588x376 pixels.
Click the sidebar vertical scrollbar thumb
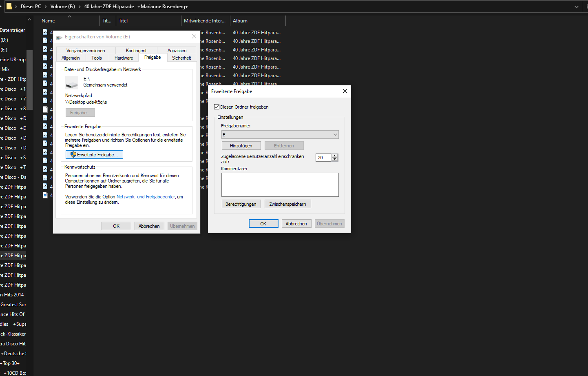[29, 80]
